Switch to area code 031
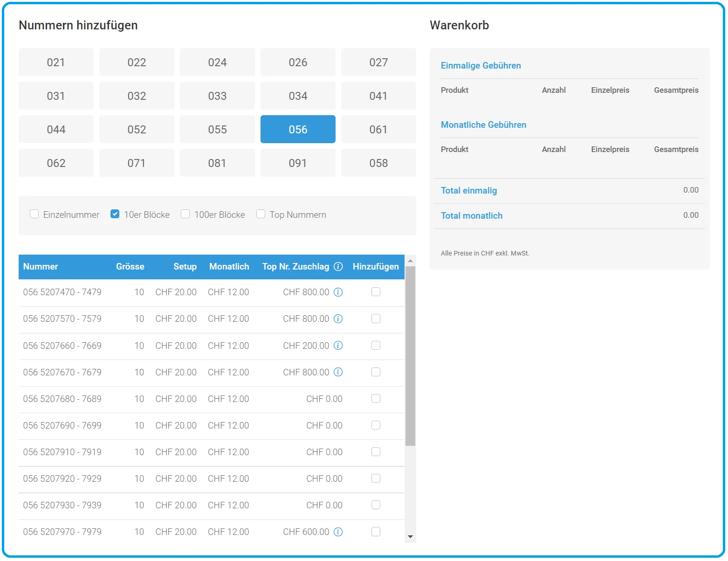This screenshot has width=728, height=561. pos(56,96)
